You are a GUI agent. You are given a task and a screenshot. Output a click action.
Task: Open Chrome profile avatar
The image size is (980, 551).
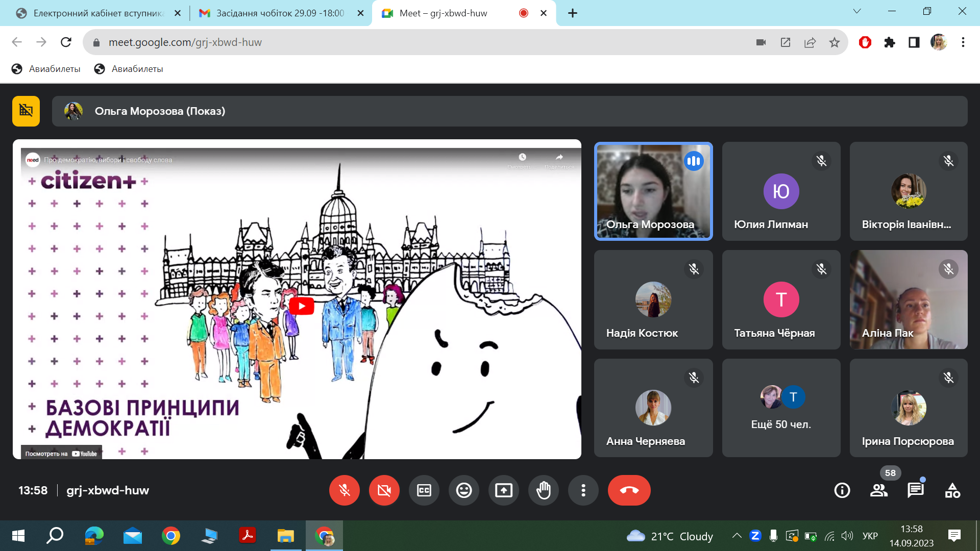[939, 42]
